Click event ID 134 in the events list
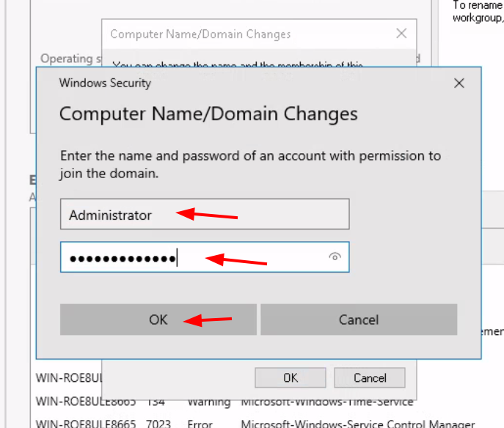Screen dimensions: 504x428 point(156,402)
